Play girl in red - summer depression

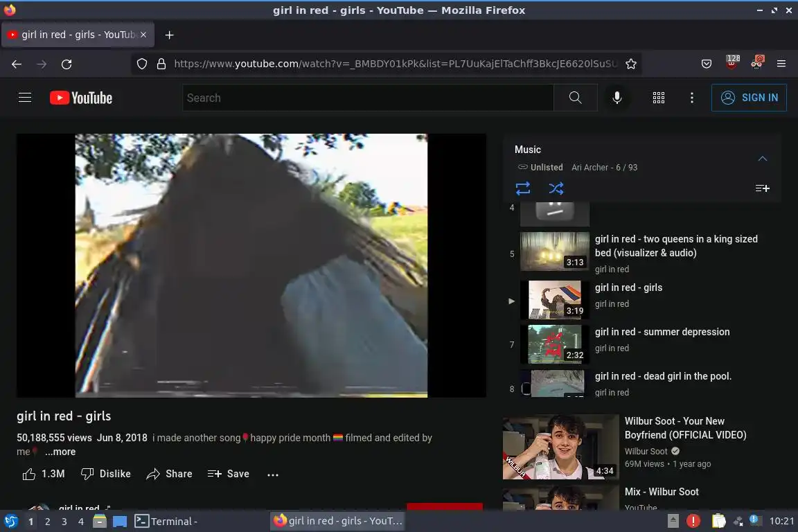pyautogui.click(x=662, y=332)
